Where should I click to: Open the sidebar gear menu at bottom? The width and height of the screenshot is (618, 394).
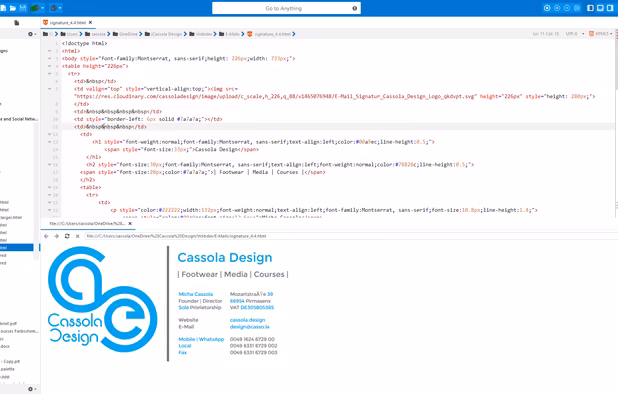[x=31, y=389]
